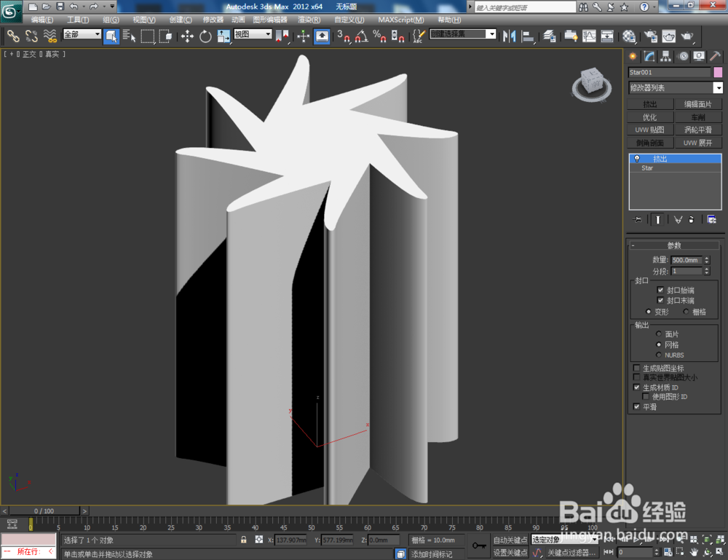Toggle the 挤出 modifier lightbulb in stack

point(637,158)
